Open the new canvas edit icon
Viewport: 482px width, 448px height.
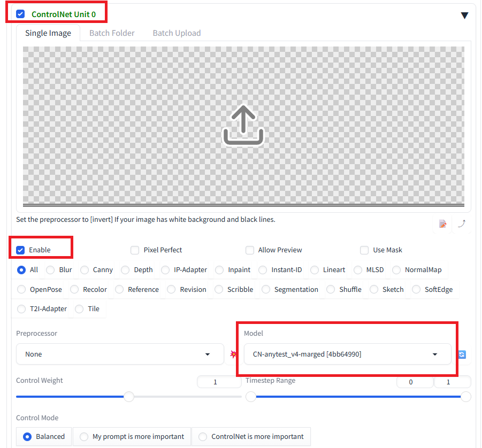(442, 224)
